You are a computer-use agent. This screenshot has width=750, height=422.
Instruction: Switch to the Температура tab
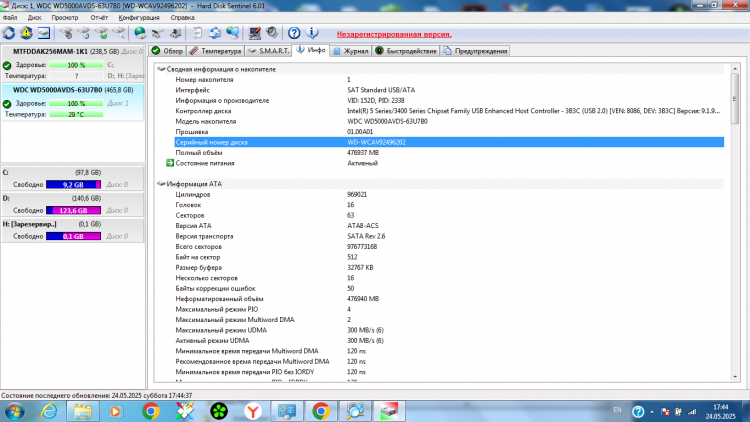coord(215,51)
